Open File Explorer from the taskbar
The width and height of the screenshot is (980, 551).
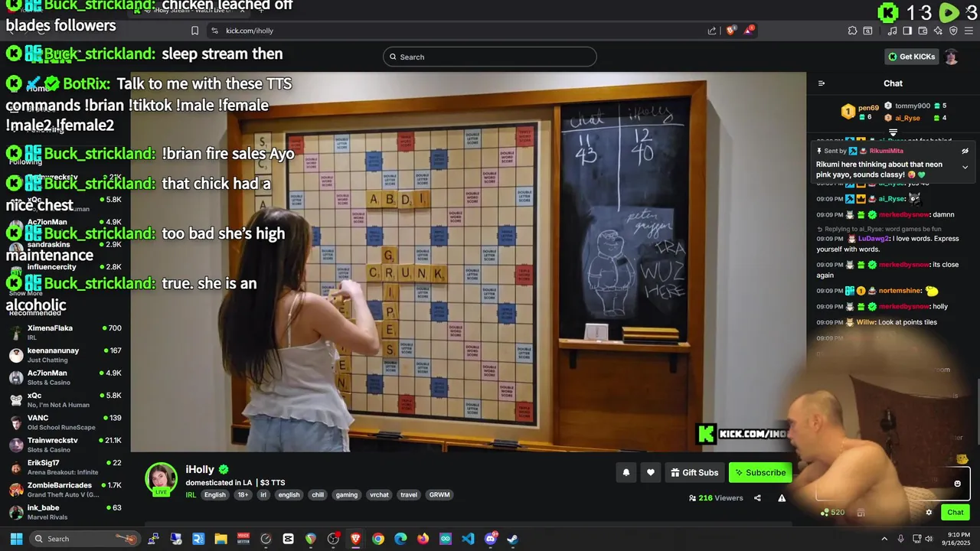220,539
